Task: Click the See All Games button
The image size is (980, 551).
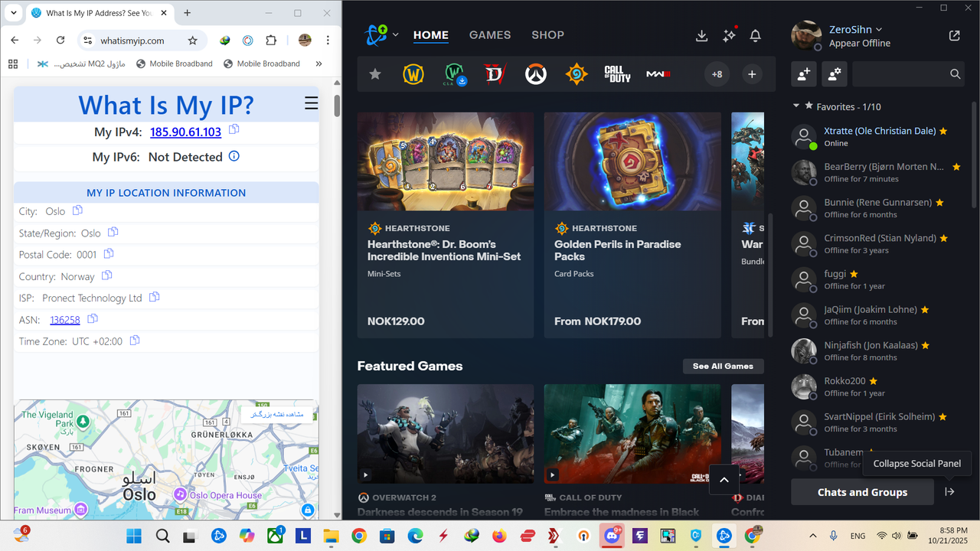Action: pyautogui.click(x=723, y=366)
